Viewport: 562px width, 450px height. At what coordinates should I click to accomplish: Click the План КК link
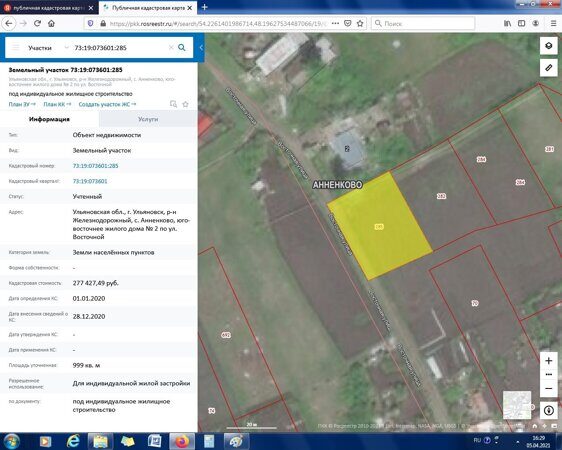[x=57, y=104]
